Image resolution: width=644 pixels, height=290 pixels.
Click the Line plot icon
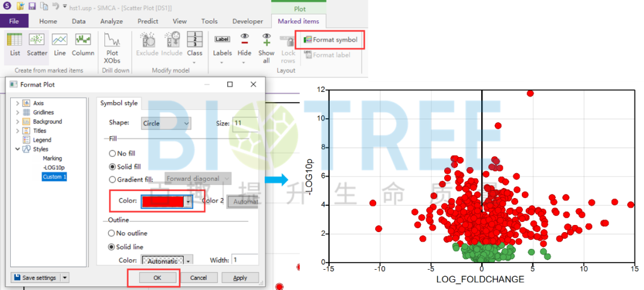coord(60,45)
